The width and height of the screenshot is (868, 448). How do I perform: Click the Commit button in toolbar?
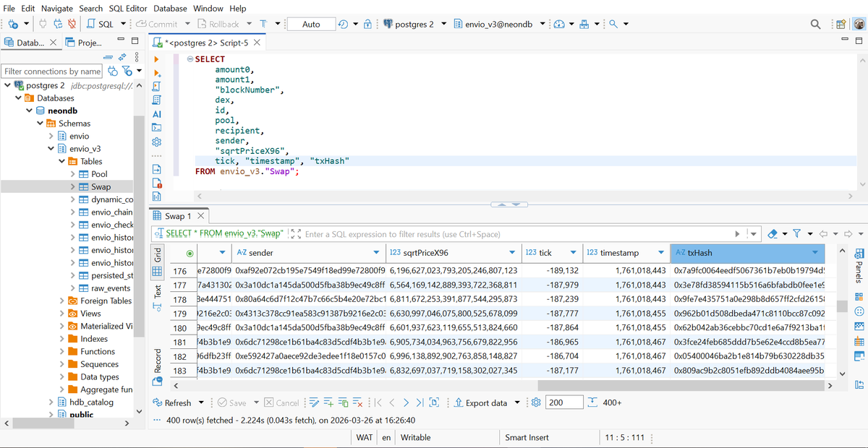pos(157,24)
